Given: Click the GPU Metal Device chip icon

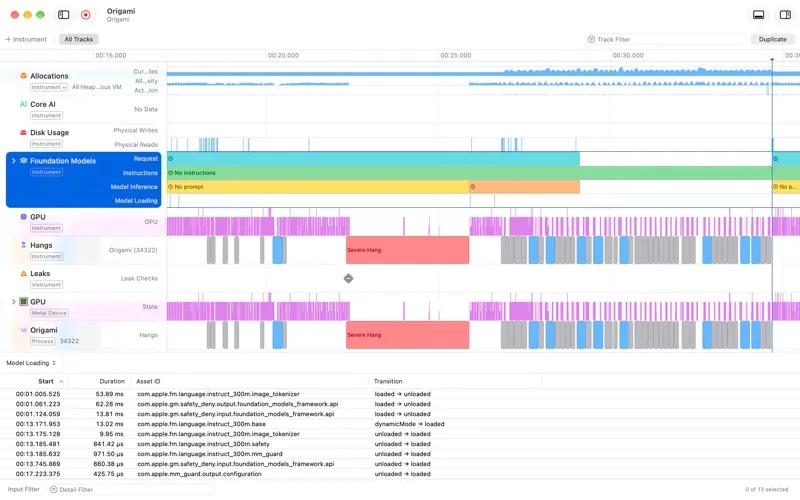Looking at the screenshot, I should point(23,302).
